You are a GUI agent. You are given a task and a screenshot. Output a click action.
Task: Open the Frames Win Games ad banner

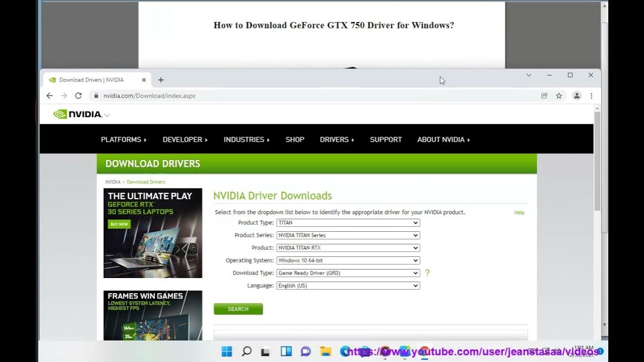point(153,316)
